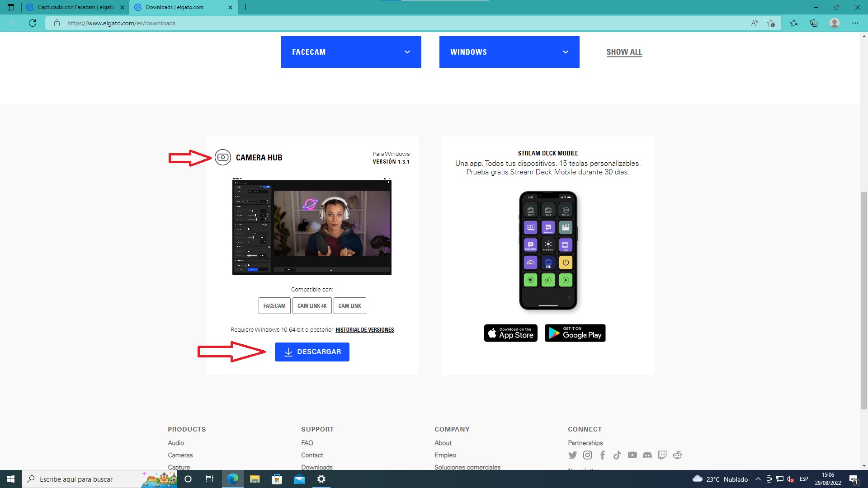Click the browser refresh icon
The width and height of the screenshot is (868, 488).
pos(33,23)
